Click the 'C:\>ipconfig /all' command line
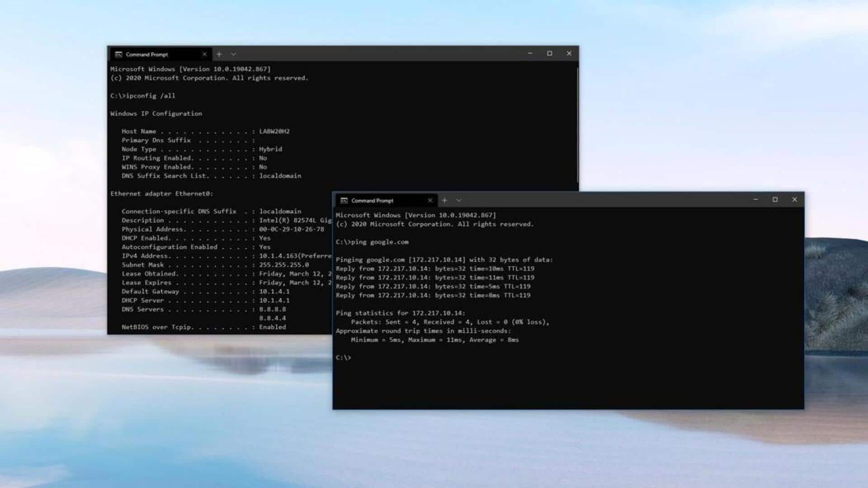The image size is (868, 488). [x=143, y=96]
